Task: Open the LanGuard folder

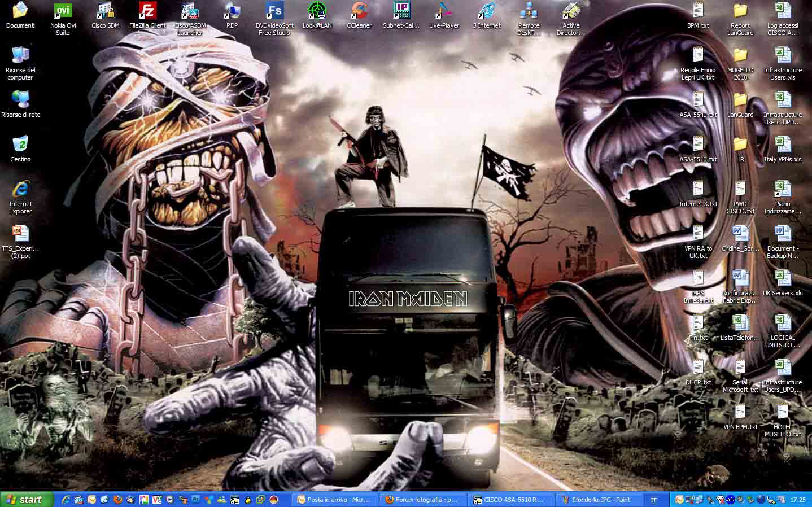Action: coord(740,100)
